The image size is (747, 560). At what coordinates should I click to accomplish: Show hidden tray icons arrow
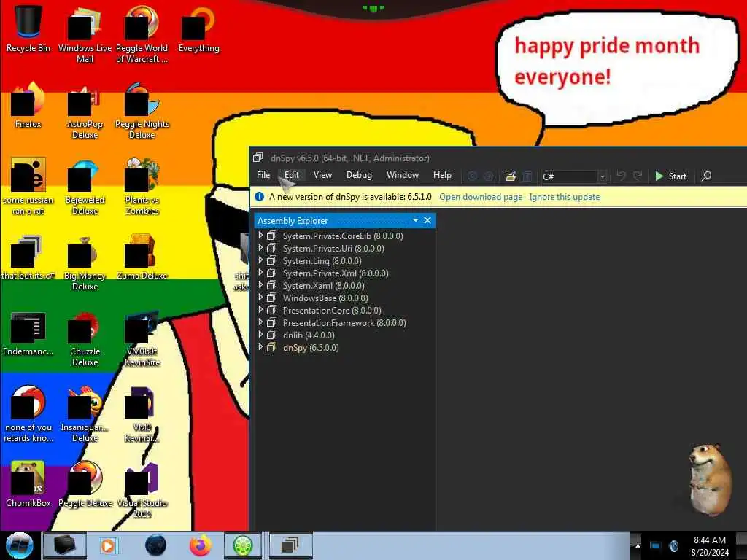point(638,545)
